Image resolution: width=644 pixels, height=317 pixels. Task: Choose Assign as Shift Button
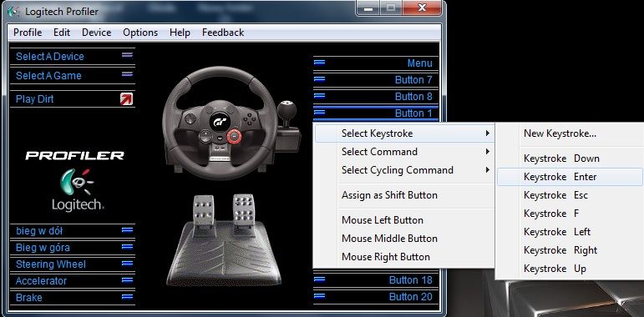click(404, 195)
